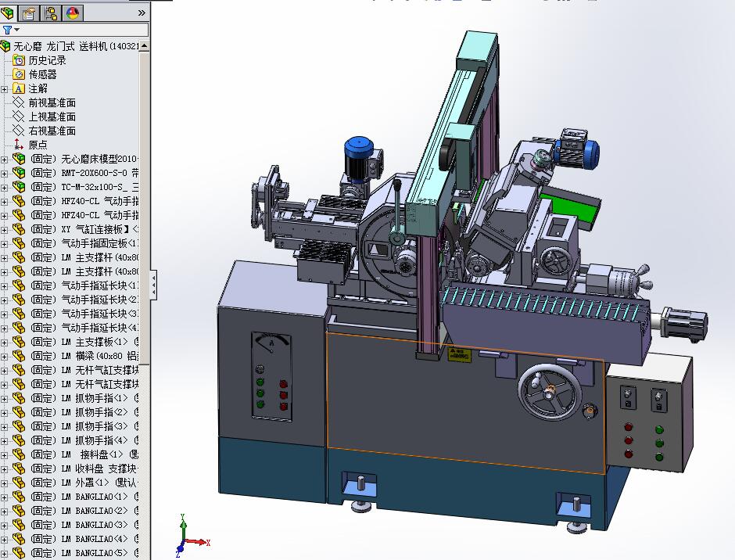735x560 pixels.
Task: Click the 历史记录 history folder icon
Action: pyautogui.click(x=19, y=60)
